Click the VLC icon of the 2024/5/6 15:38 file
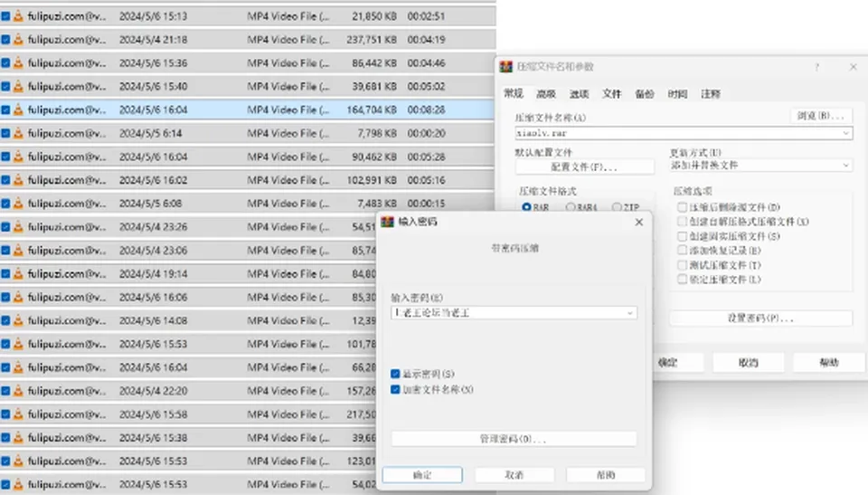868x495 pixels. [x=18, y=437]
